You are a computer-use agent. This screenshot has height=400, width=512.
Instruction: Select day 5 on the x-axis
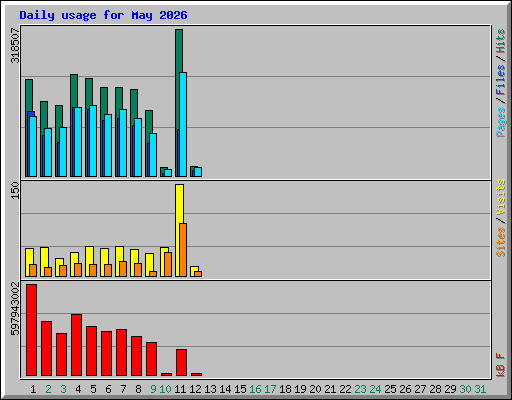tap(93, 389)
